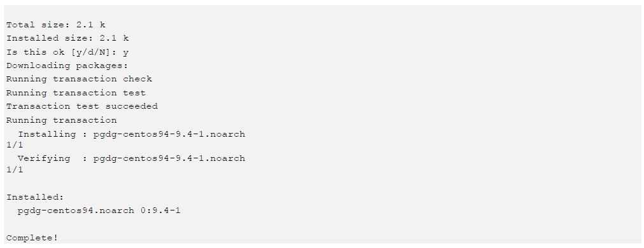Click the 'Transaction test succeeded' line
The image size is (644, 248).
82,106
